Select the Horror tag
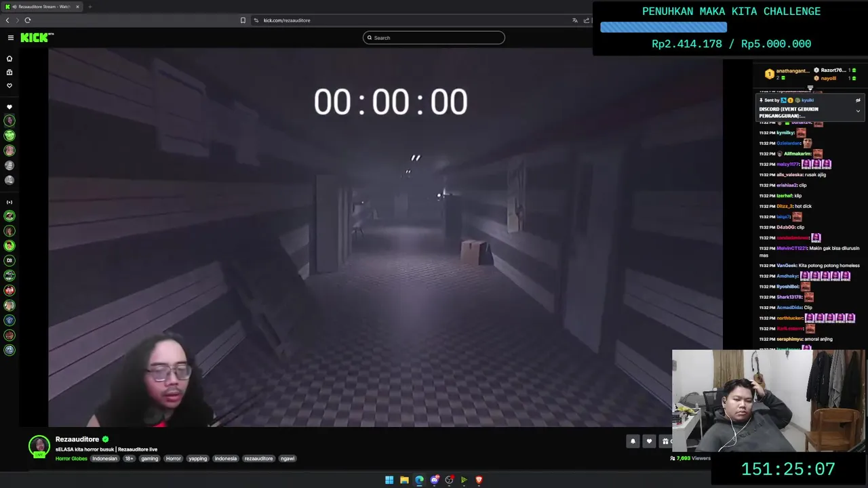The height and width of the screenshot is (488, 868). 174,459
